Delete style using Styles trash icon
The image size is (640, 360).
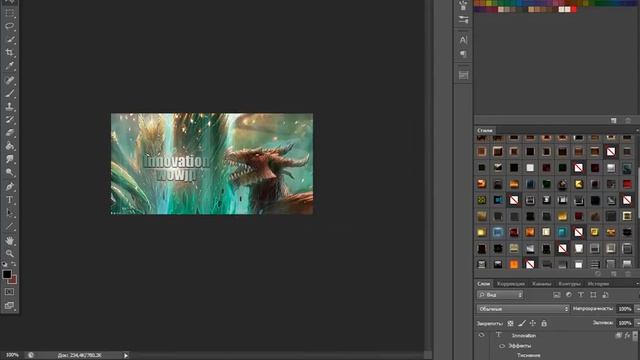pyautogui.click(x=628, y=274)
